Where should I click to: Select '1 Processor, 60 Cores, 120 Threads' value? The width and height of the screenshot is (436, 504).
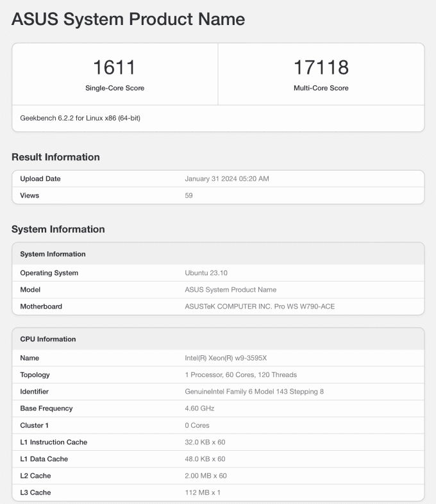coord(240,374)
